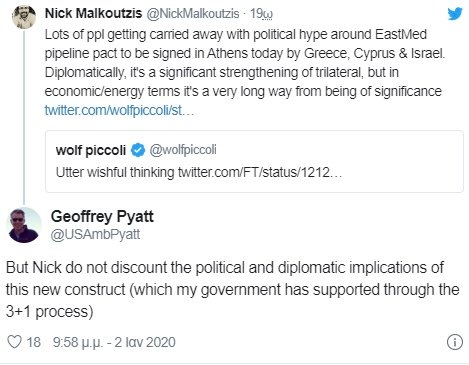Open the twitter.com/FT/status/1212… link
The image size is (469, 365).
260,172
